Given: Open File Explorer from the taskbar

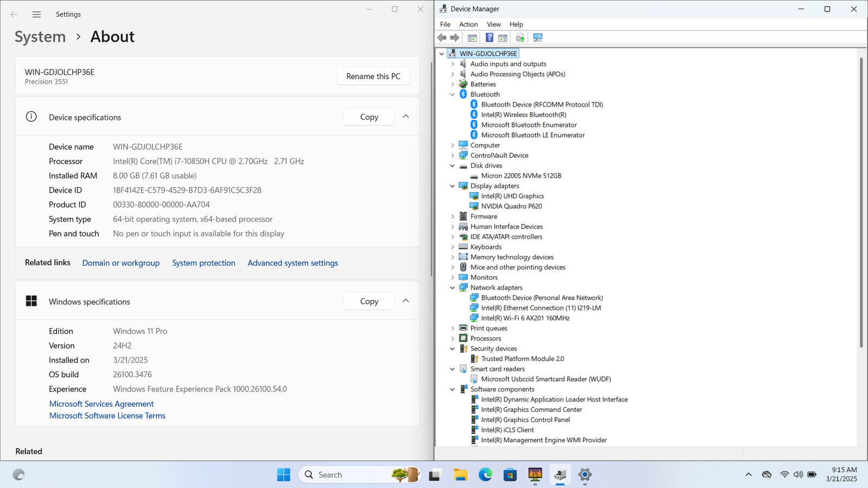Looking at the screenshot, I should 460,475.
